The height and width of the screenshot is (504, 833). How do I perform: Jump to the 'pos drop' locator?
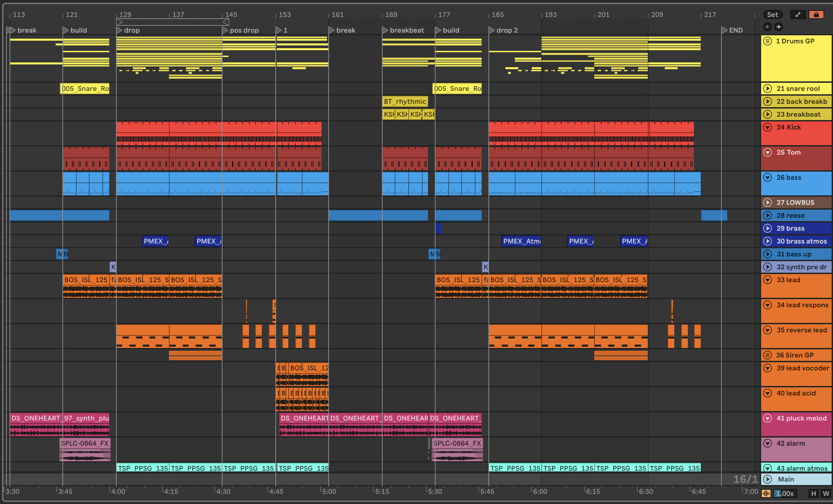pos(225,30)
